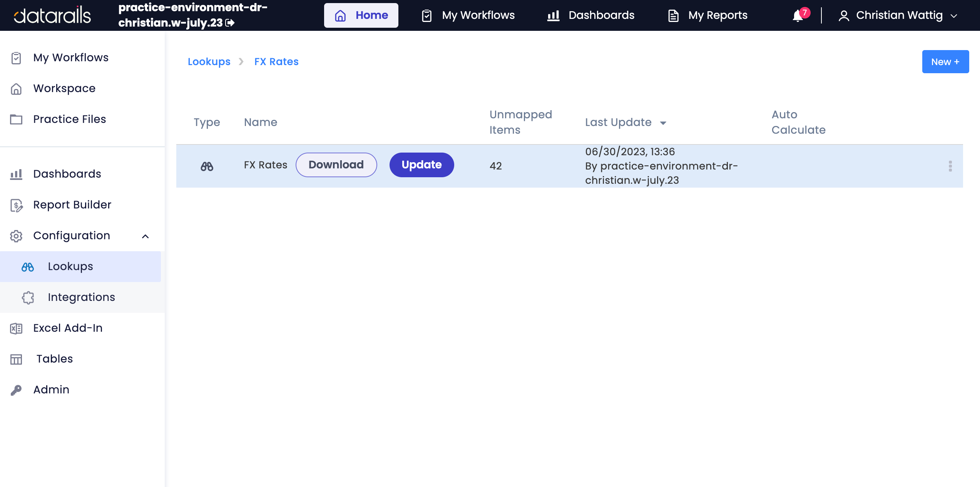Select My Workflows in the sidebar
This screenshot has height=487, width=980.
coord(71,57)
